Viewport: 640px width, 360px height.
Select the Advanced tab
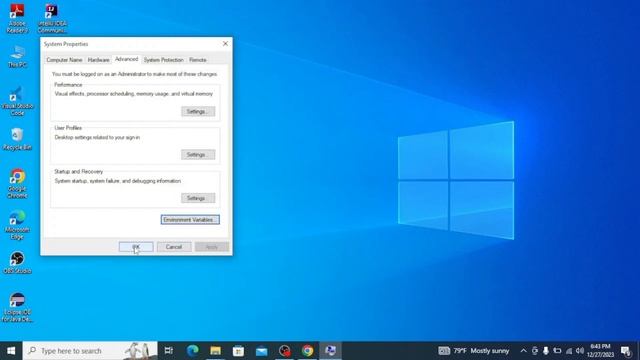pyautogui.click(x=127, y=59)
